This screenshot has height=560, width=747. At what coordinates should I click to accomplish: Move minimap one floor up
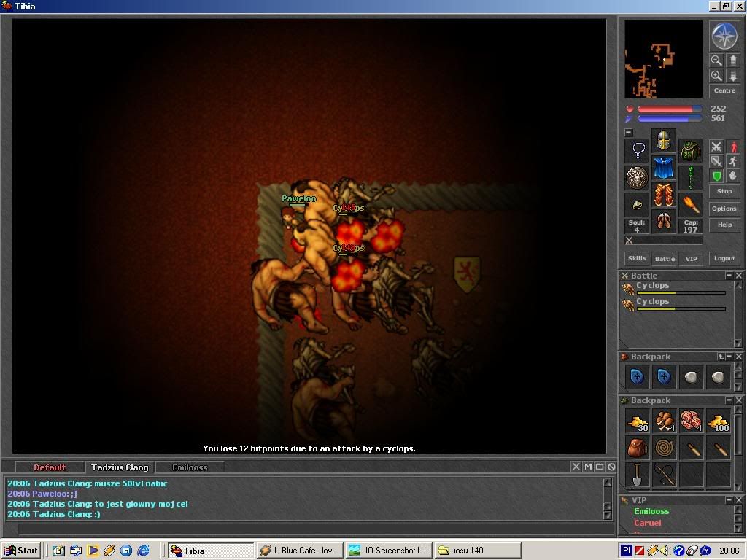pyautogui.click(x=732, y=61)
